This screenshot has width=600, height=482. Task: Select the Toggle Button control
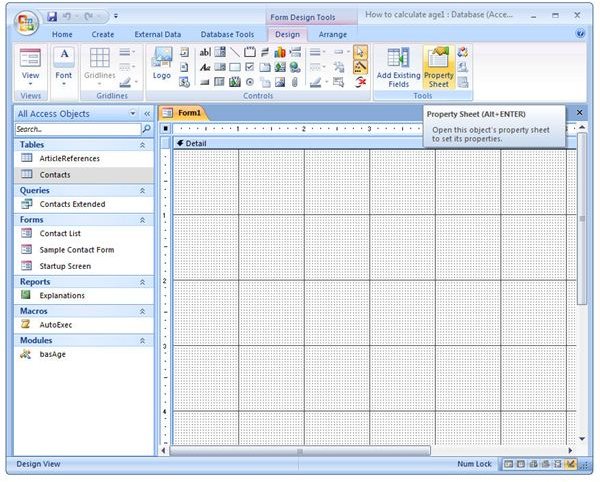pyautogui.click(x=265, y=52)
